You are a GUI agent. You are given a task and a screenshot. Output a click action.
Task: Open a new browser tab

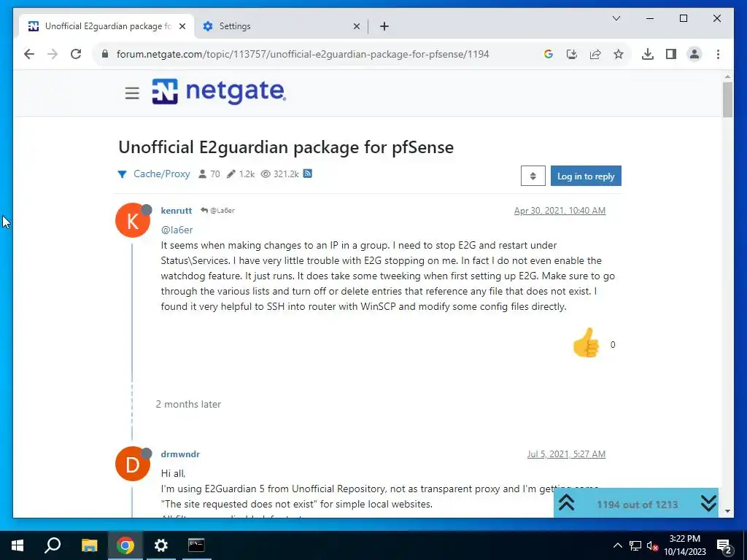tap(384, 26)
